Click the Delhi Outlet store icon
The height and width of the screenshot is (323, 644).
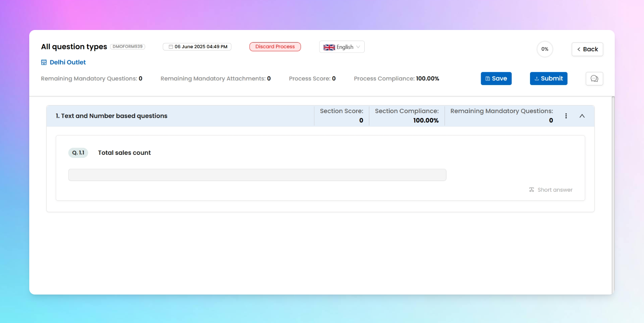(x=44, y=62)
